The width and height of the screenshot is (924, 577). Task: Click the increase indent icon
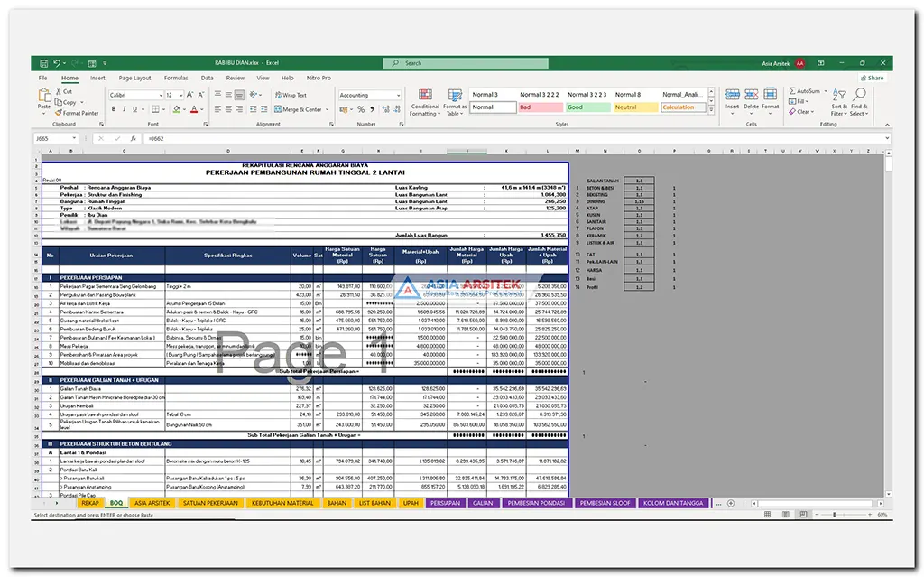[x=264, y=109]
